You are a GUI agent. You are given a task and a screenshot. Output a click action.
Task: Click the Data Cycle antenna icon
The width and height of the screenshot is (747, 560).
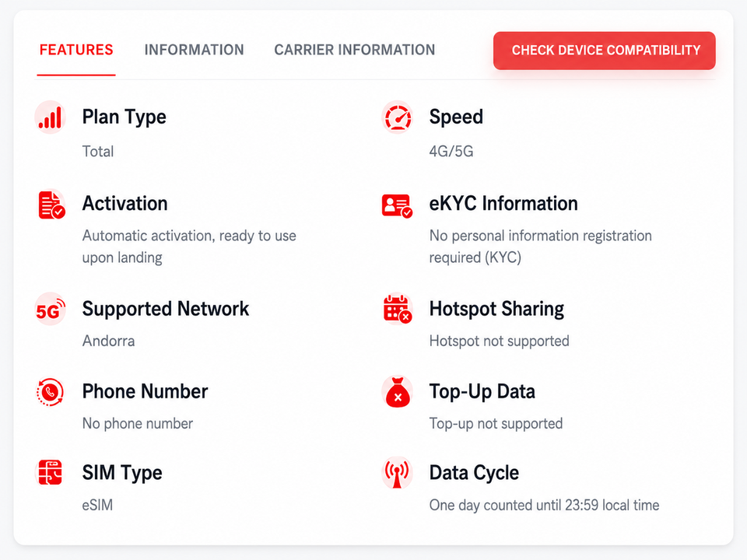point(397,473)
